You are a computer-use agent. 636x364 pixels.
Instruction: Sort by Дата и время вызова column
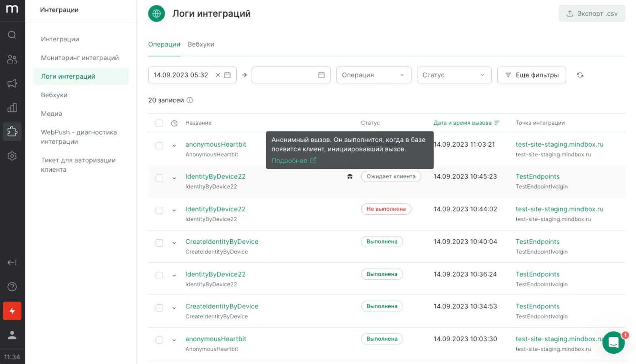tap(463, 123)
